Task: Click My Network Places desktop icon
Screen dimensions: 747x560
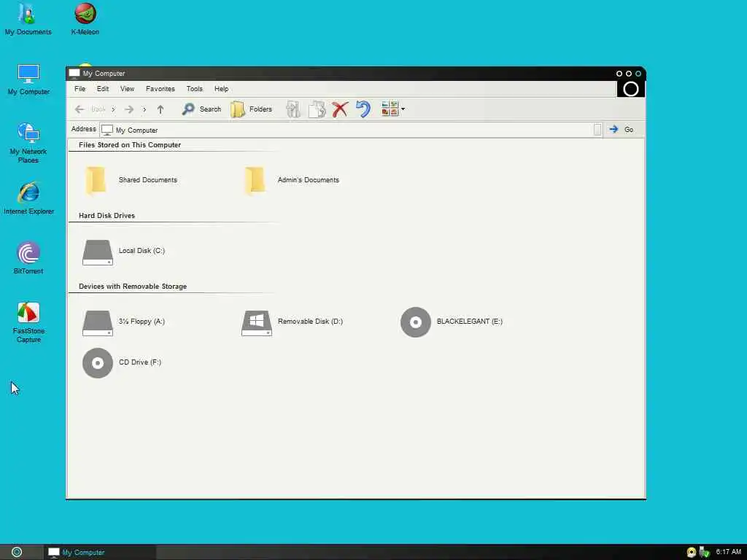Action: tap(28, 143)
